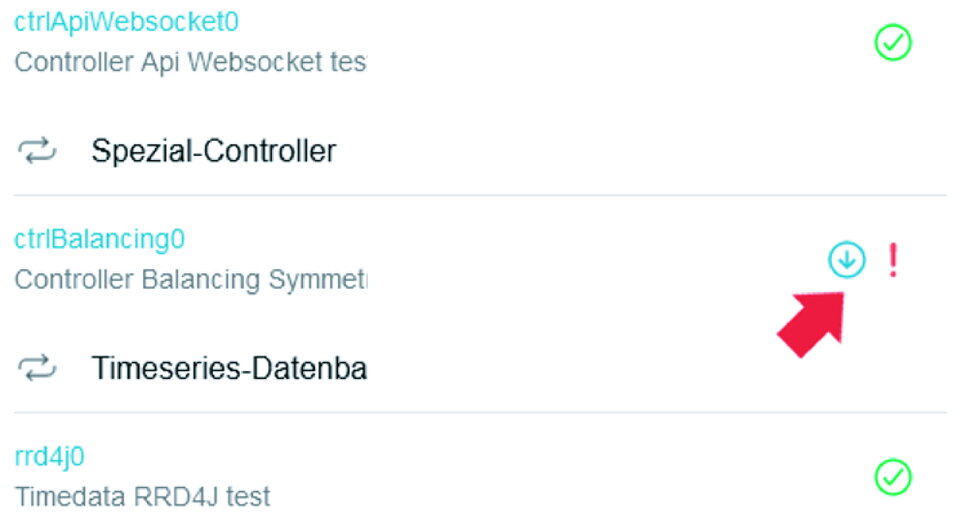Screen dimensions: 957x522
Task: Select the Controller Balancing Symmetric description text
Action: 190,280
